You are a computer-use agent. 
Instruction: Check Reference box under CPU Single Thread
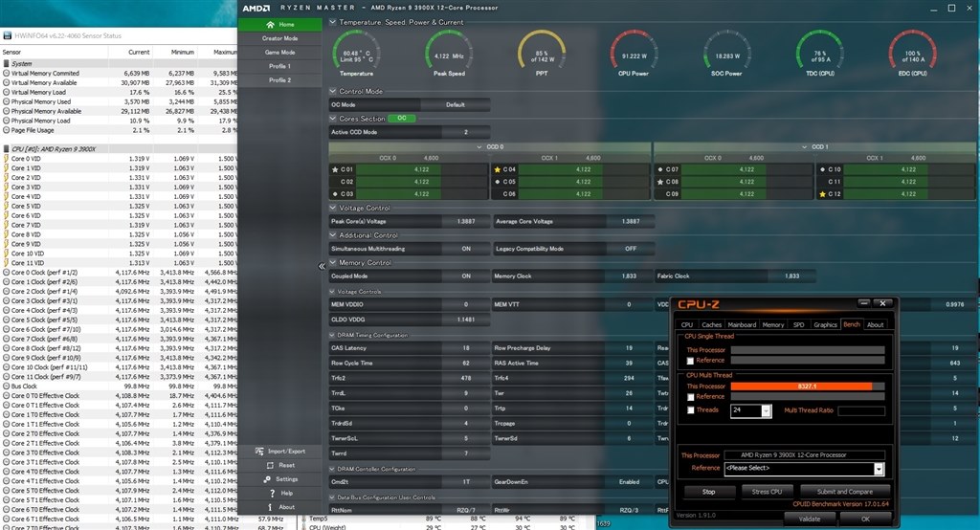pos(690,362)
